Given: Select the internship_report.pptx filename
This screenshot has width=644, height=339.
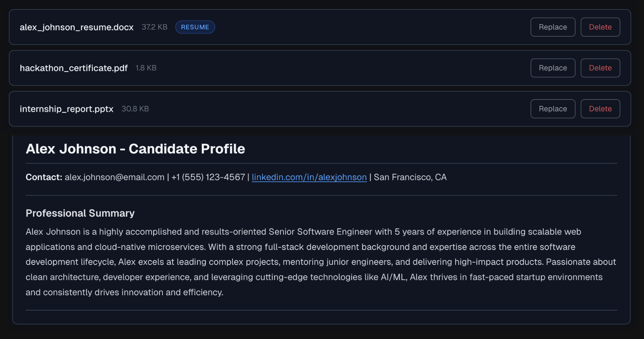Looking at the screenshot, I should (66, 109).
